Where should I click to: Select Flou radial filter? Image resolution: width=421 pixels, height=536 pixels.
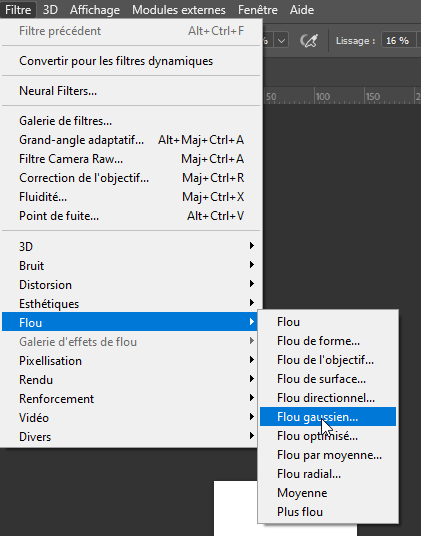click(328, 474)
